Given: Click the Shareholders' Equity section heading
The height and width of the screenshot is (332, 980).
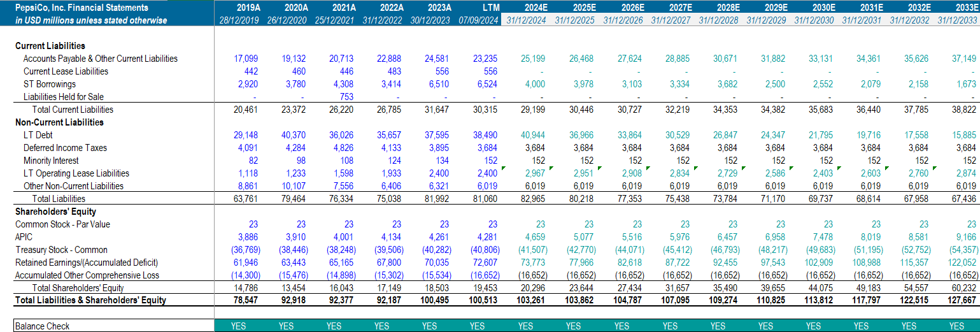Looking at the screenshot, I should pos(56,212).
